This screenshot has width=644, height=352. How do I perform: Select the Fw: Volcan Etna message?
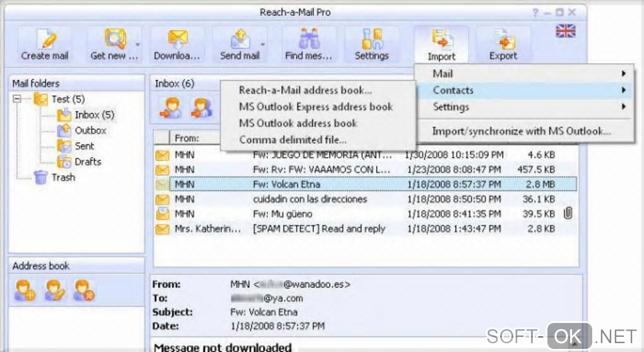point(366,185)
